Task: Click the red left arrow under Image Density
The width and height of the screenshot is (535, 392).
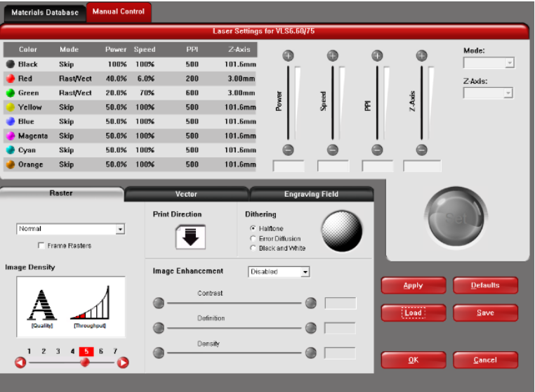Action: tap(20, 362)
